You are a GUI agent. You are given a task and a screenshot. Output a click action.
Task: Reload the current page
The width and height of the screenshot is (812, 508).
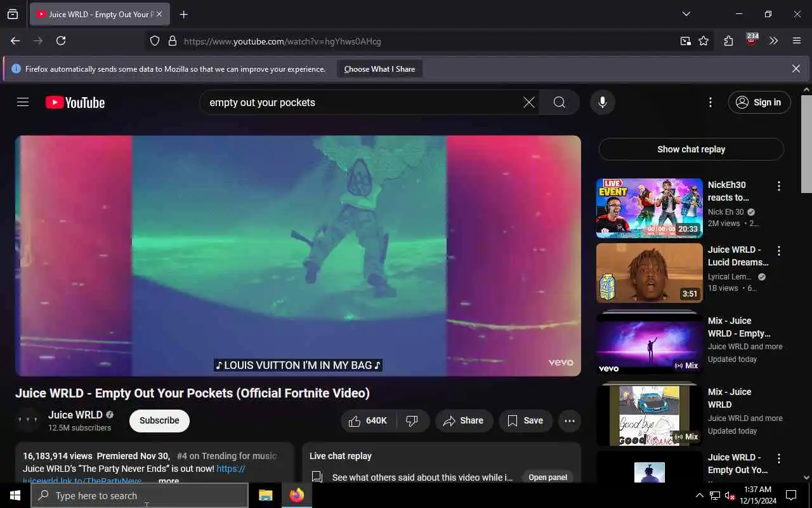pos(61,41)
